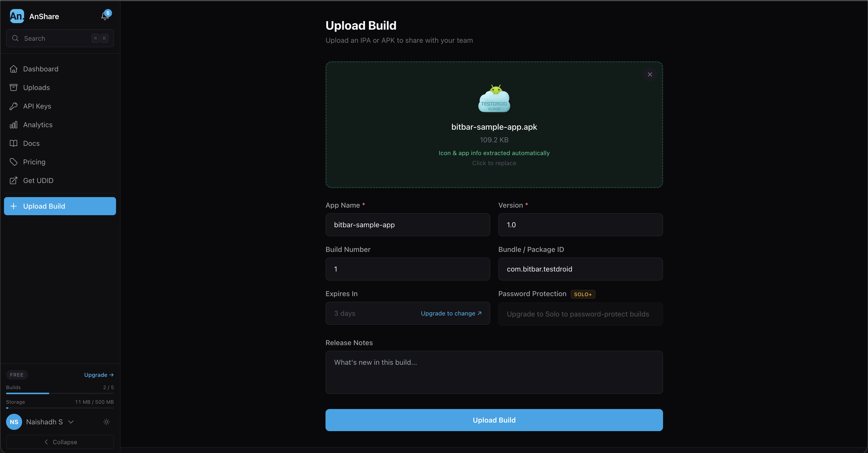Click the App Name input field
The width and height of the screenshot is (868, 453).
(408, 225)
